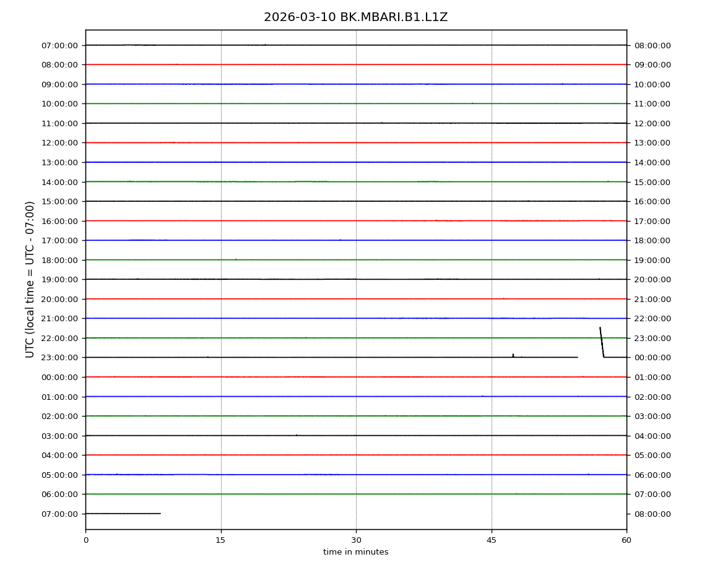The height and width of the screenshot is (588, 712).
Task: Click the left-axis "12:00:00" time label
Action: [60, 143]
